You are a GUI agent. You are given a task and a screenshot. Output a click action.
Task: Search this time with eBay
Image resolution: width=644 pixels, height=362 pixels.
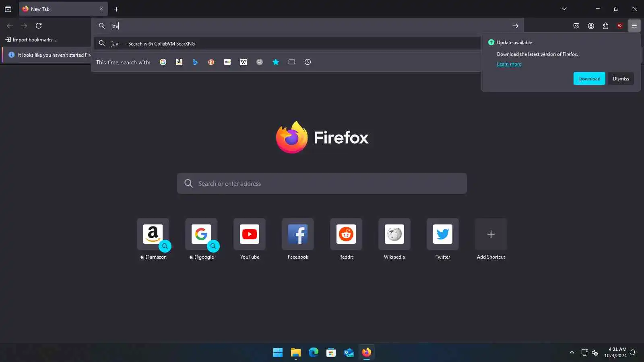click(227, 62)
